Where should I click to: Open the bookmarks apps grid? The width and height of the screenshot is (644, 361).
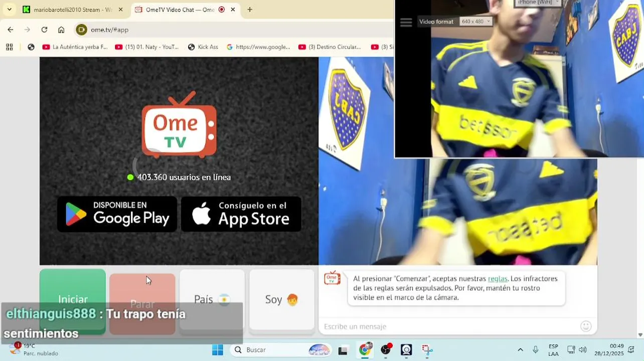9,47
